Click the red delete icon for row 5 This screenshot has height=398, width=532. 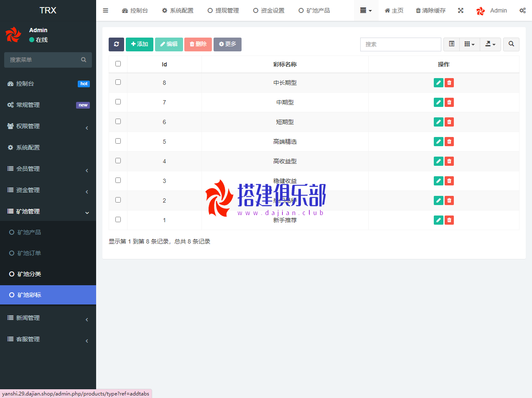click(x=449, y=142)
